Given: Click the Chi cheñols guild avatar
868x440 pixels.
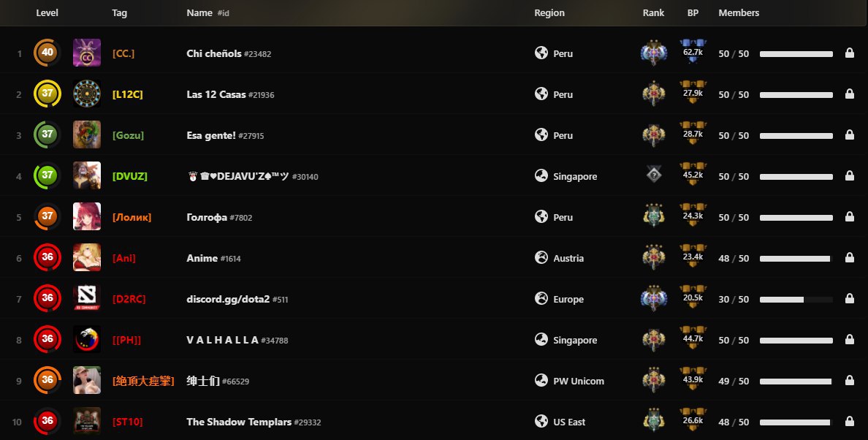Looking at the screenshot, I should point(87,53).
